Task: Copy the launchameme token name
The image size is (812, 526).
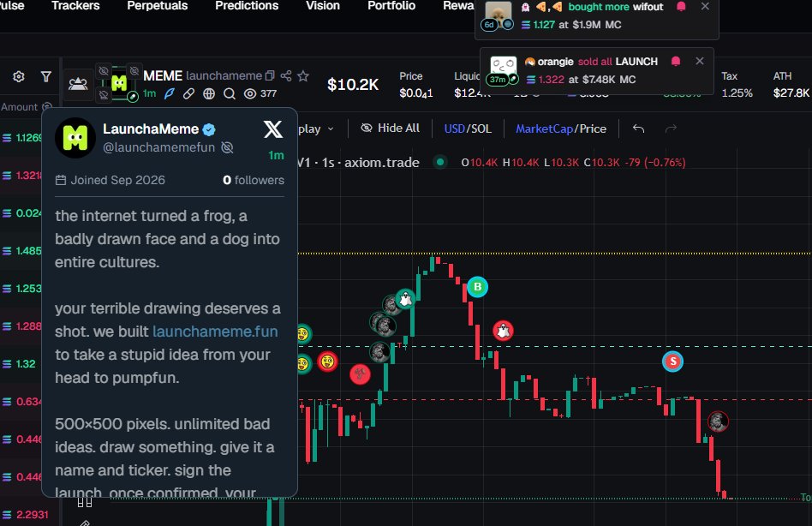Action: [x=270, y=76]
